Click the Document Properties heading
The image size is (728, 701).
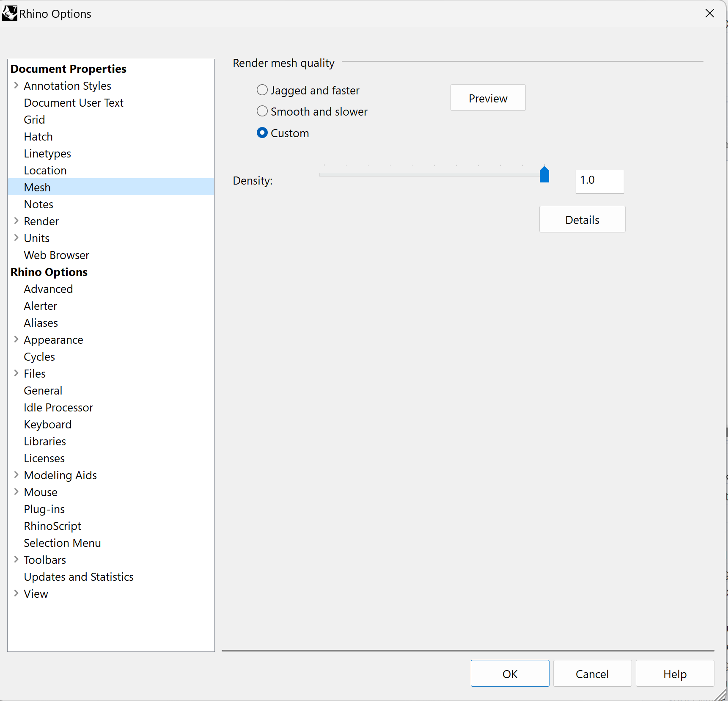69,69
